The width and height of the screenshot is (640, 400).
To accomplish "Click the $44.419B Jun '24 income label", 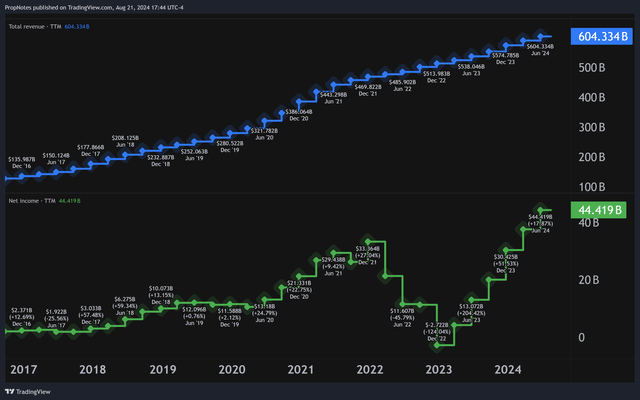I will coord(540,224).
